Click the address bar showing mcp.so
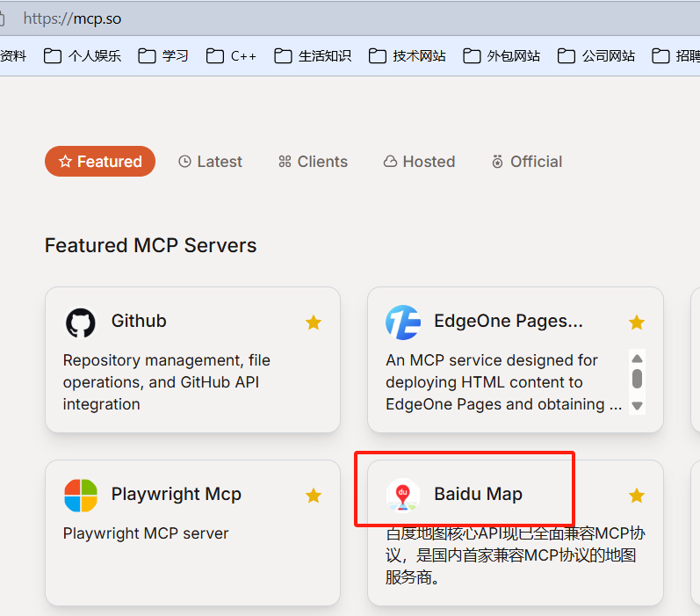 point(263,18)
